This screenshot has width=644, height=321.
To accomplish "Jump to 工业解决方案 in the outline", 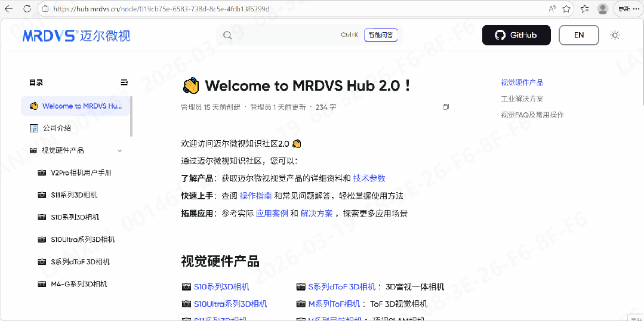I will point(522,98).
